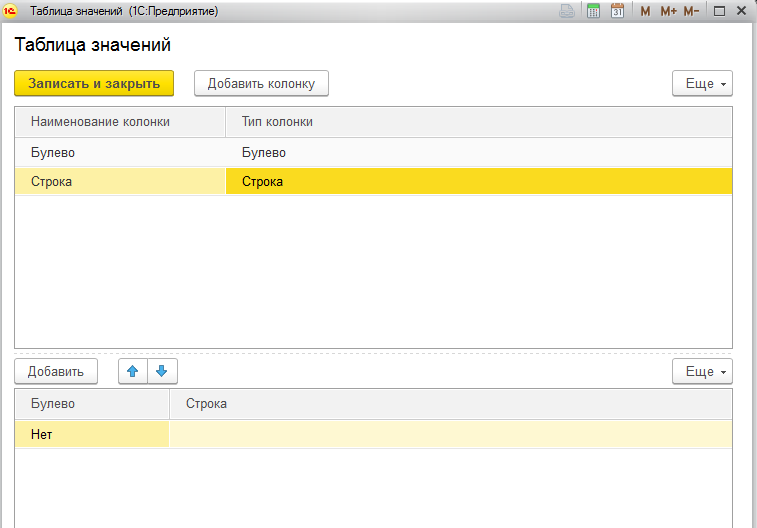The height and width of the screenshot is (528, 757).
Task: Click the Добавить button for rows
Action: tap(56, 371)
